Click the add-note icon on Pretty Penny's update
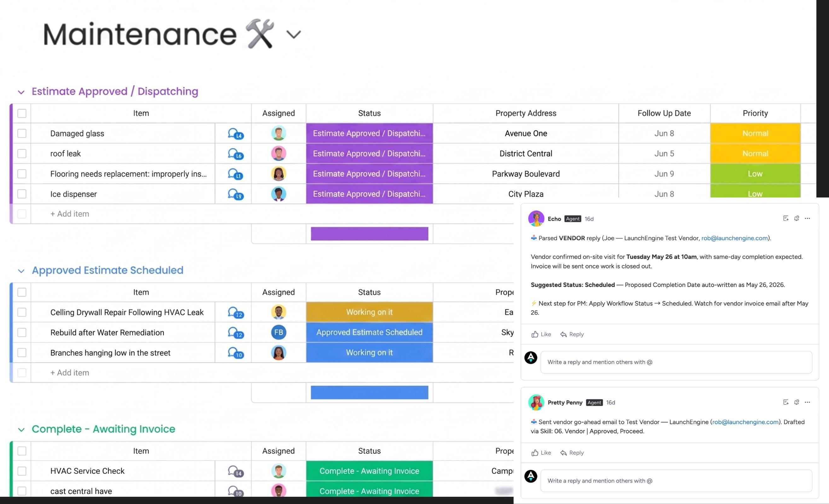This screenshot has height=504, width=829. click(x=786, y=403)
